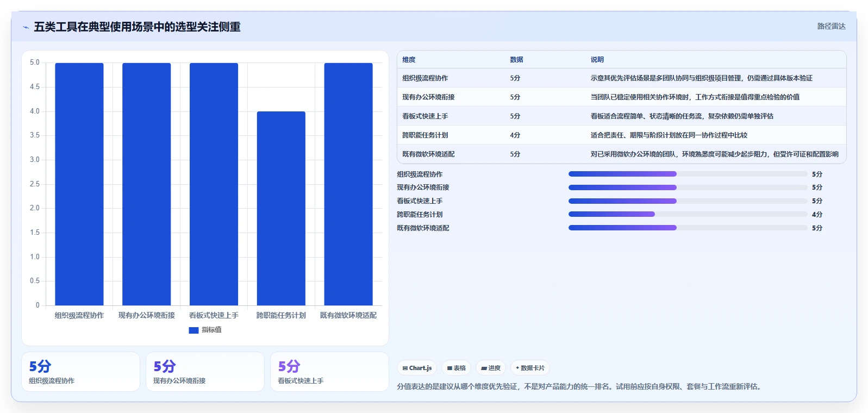Open the 5分 看板式快速上手 data card

(329, 372)
